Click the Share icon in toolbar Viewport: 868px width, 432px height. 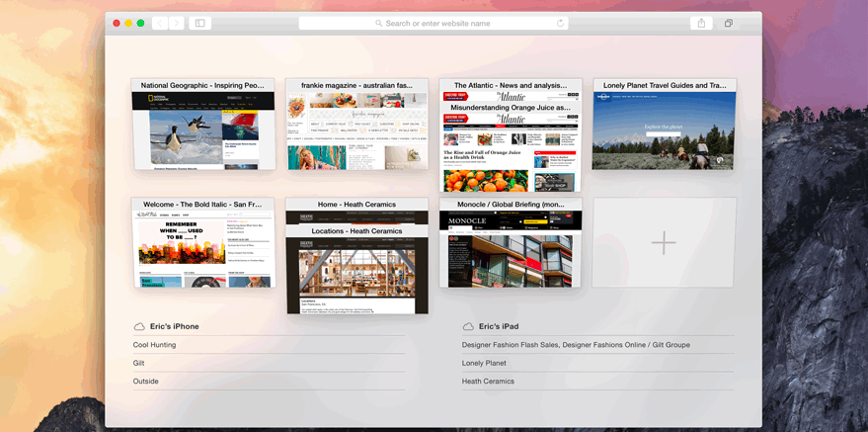pyautogui.click(x=701, y=24)
